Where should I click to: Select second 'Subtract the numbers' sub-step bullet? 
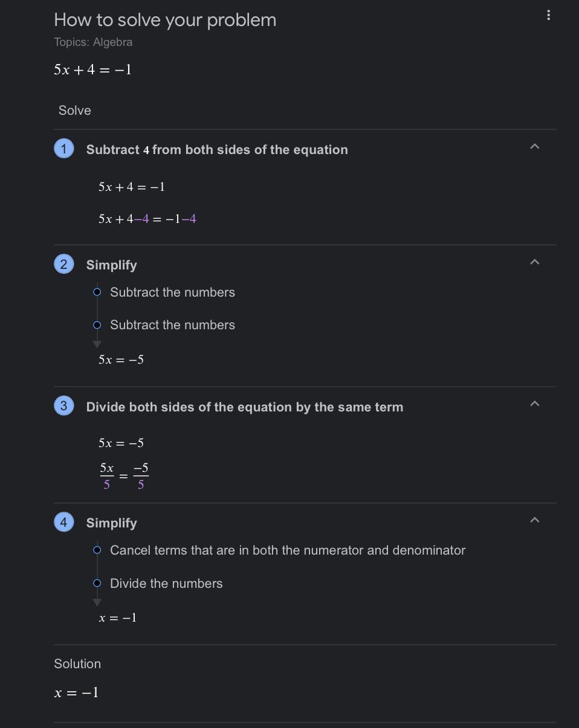click(x=97, y=325)
